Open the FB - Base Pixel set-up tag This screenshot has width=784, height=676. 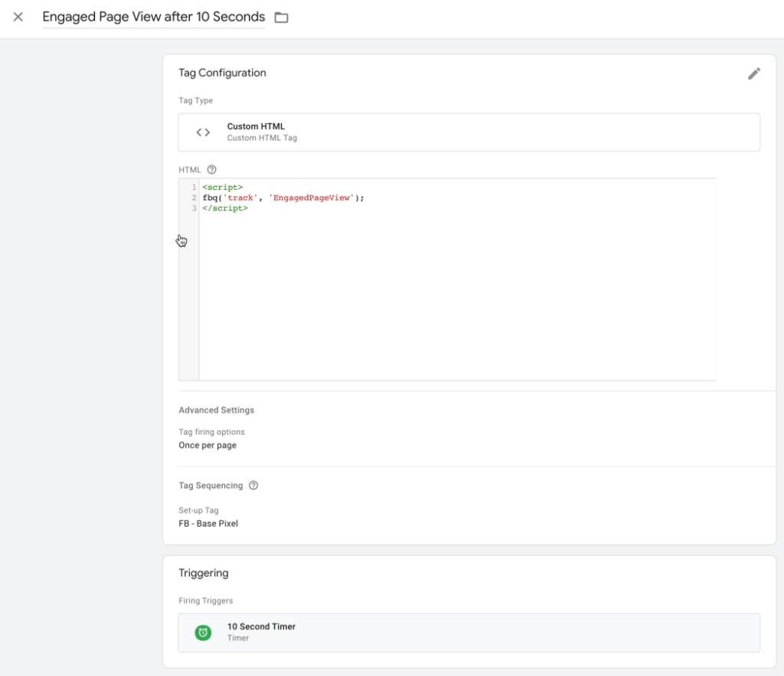pyautogui.click(x=208, y=524)
